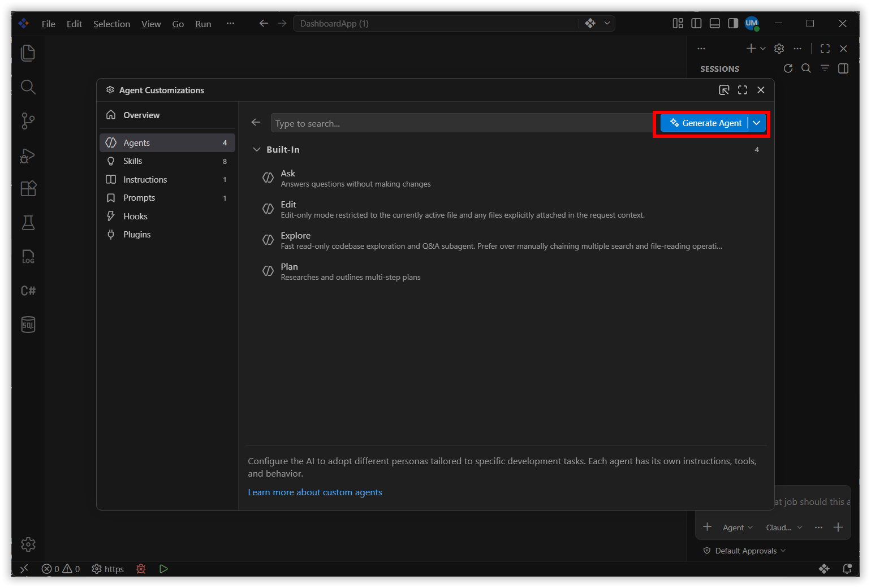The image size is (871, 588).
Task: Go forward with the title bar arrow
Action: (282, 23)
